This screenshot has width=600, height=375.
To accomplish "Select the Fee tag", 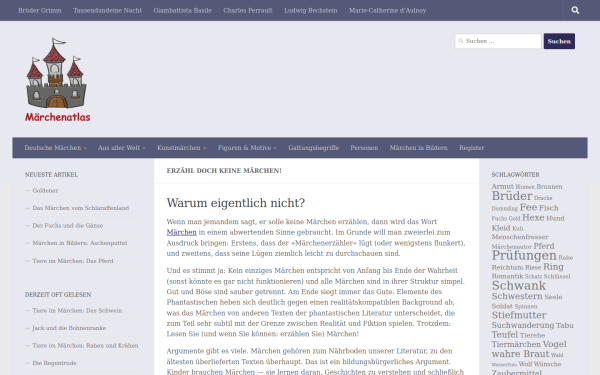I will coord(528,207).
